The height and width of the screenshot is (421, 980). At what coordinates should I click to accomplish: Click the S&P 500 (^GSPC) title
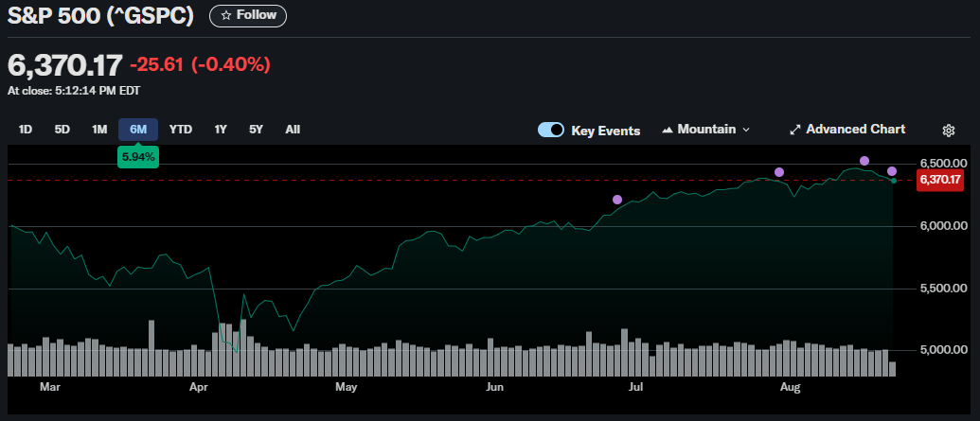pyautogui.click(x=100, y=16)
